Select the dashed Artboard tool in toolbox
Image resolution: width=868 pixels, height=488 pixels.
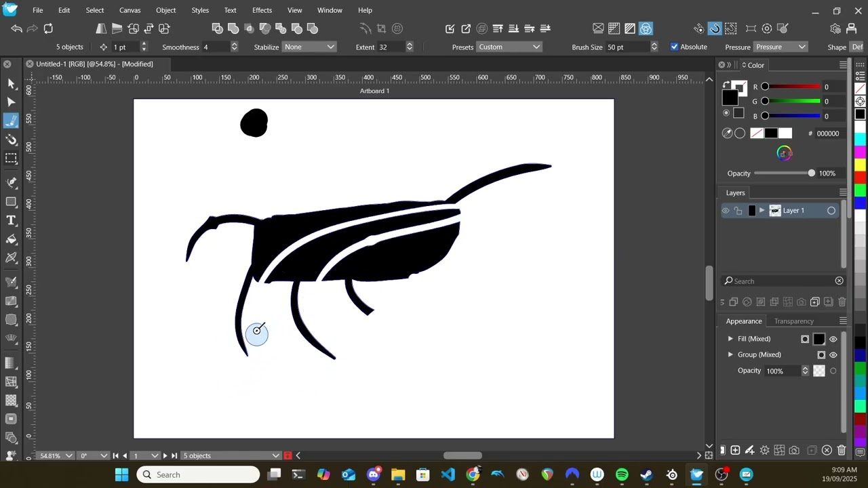coord(11,158)
